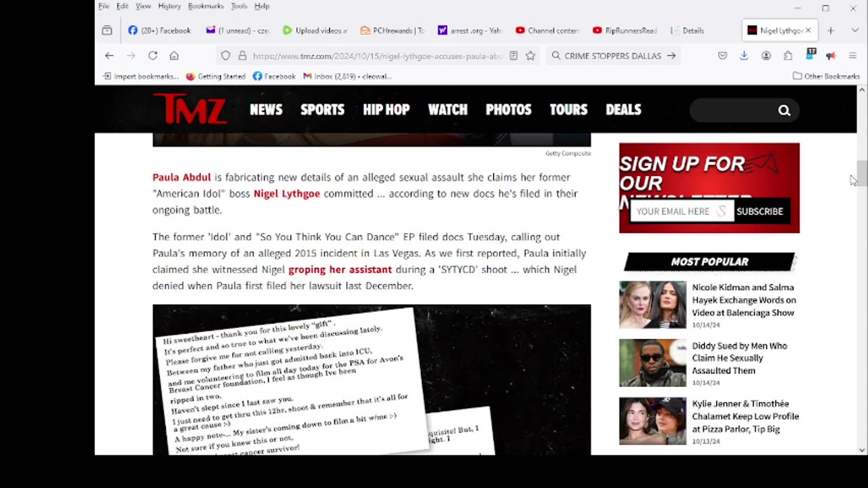Open the Help menu
Image resolution: width=868 pixels, height=488 pixels.
click(x=262, y=6)
